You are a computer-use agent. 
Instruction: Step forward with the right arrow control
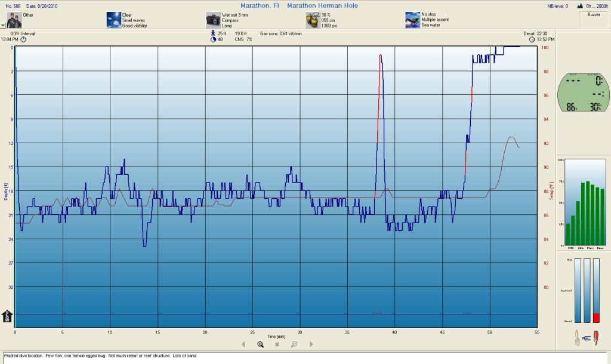pos(311,344)
